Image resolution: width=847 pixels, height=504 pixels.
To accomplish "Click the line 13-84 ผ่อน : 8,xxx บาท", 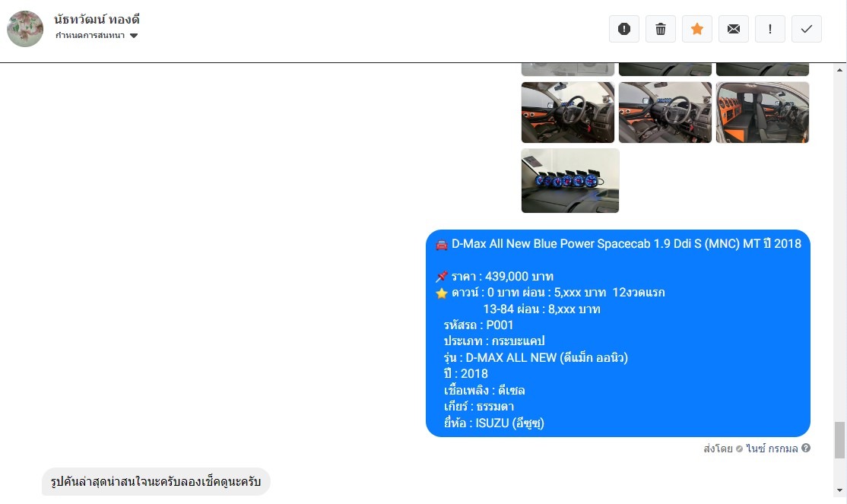I will [542, 309].
